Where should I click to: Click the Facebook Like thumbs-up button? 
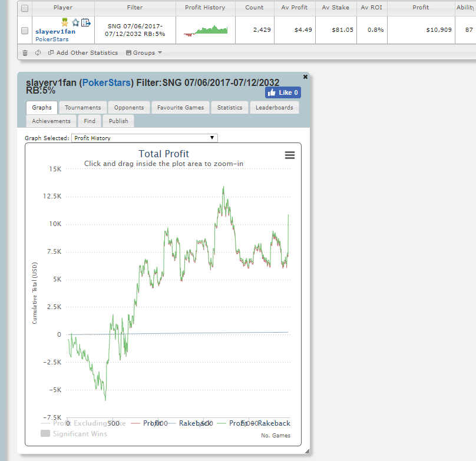click(283, 92)
